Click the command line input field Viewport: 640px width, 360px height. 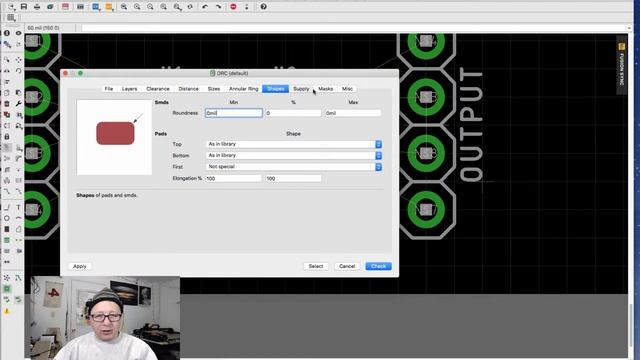pyautogui.click(x=353, y=28)
